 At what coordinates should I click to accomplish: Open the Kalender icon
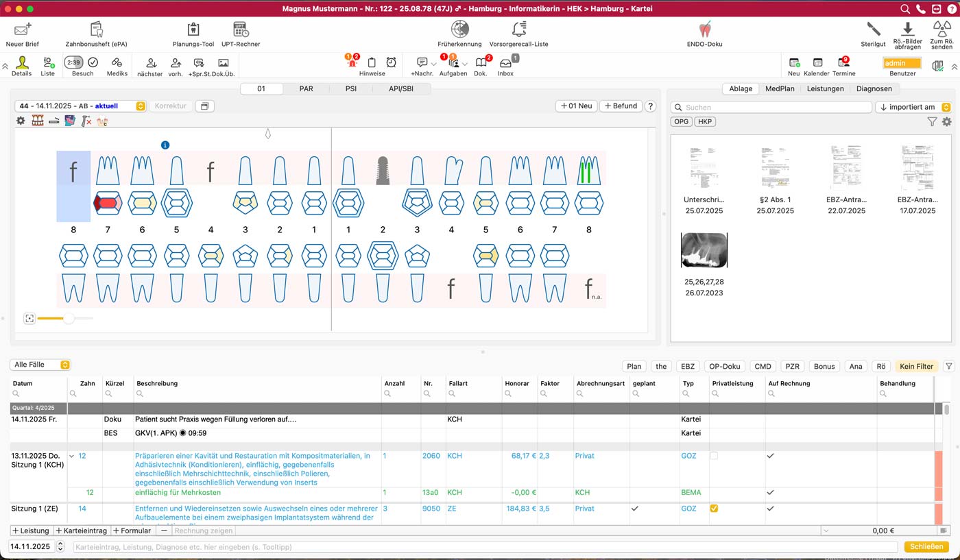tap(817, 63)
